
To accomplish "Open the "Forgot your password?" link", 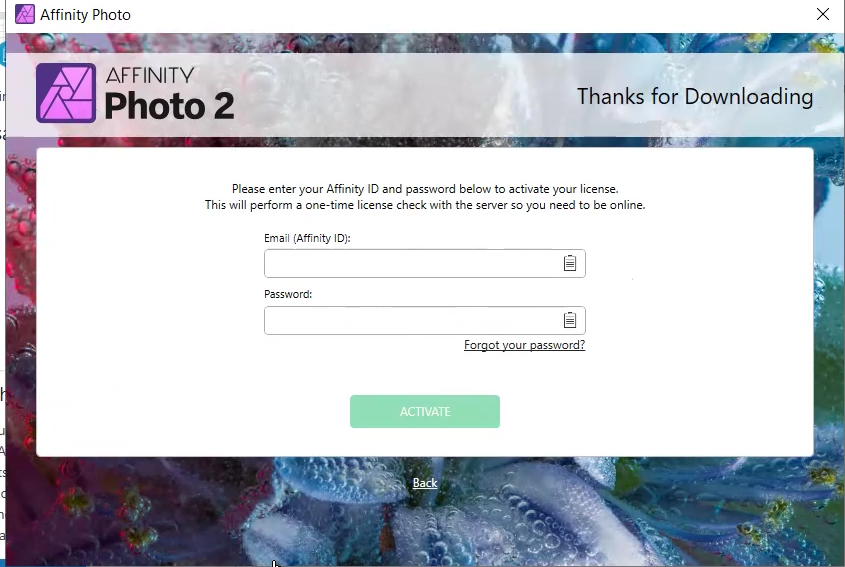I will [524, 345].
